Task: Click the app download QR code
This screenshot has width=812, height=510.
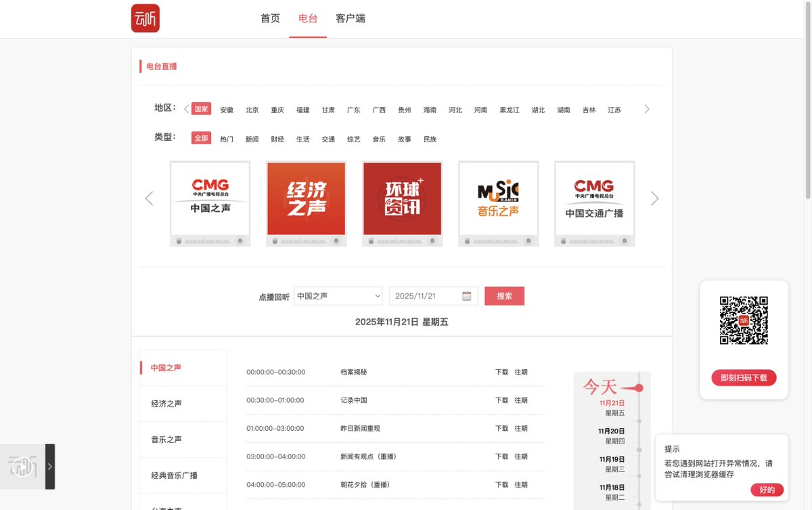Action: 744,320
